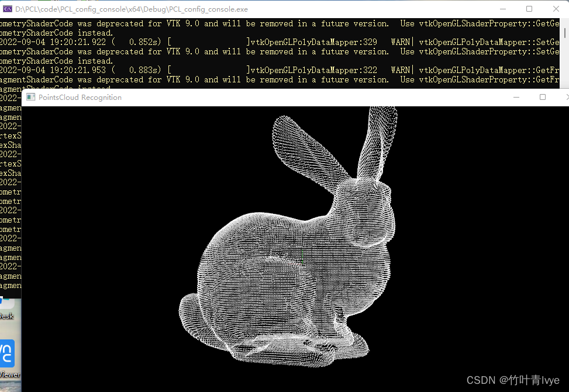The image size is (569, 392).
Task: Maximize the PointsCloud Recognition window
Action: [x=543, y=97]
